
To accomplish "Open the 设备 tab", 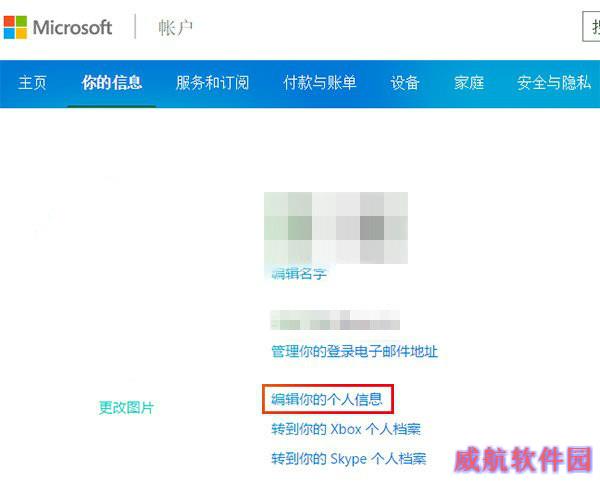I will 405,83.
